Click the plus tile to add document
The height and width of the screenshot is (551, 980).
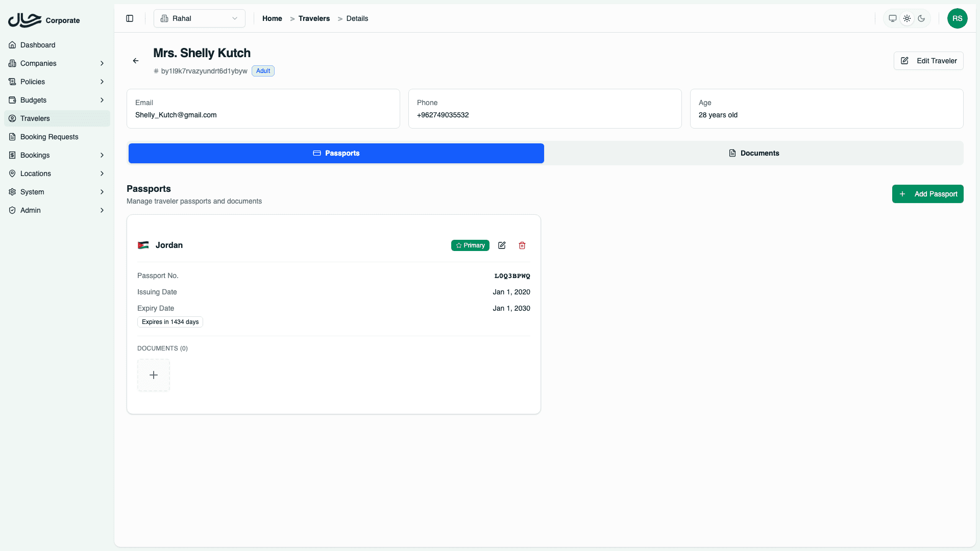[x=154, y=375]
